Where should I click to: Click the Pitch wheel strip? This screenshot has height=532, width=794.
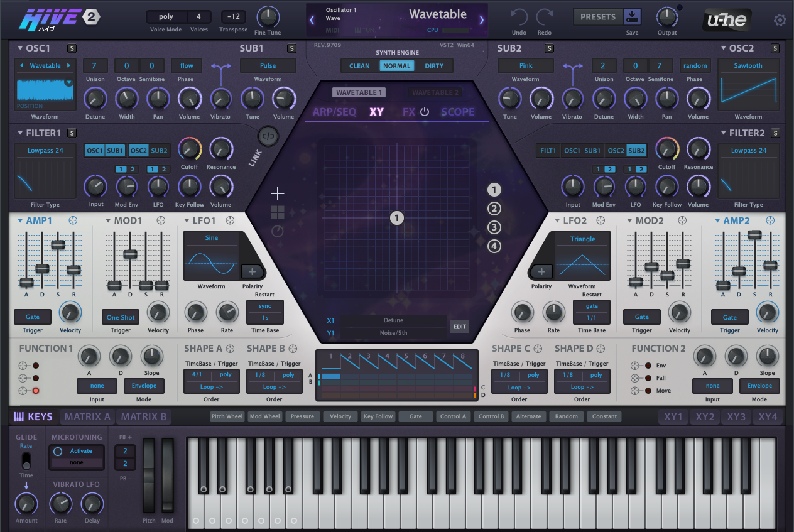point(149,475)
